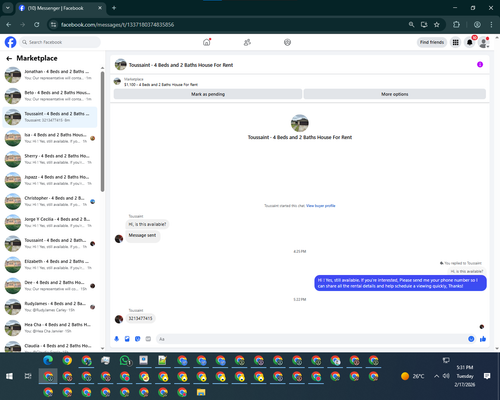Click Mark as pending button
This screenshot has height=400, width=500.
[208, 94]
